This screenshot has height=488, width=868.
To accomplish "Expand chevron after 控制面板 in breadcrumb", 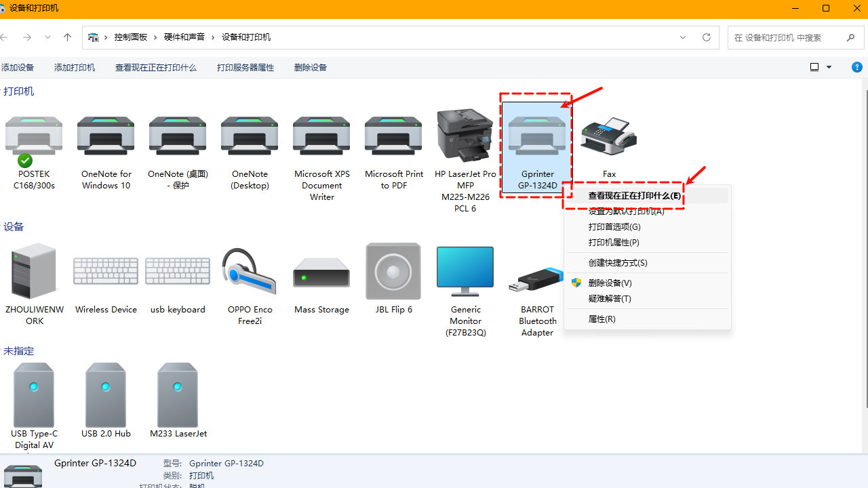I will pyautogui.click(x=155, y=37).
